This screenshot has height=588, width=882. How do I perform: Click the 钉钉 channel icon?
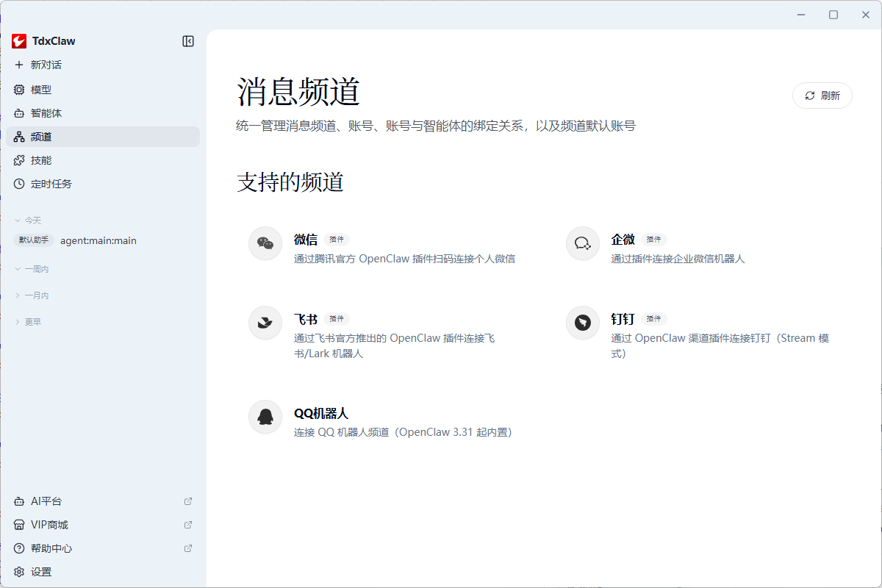click(583, 323)
